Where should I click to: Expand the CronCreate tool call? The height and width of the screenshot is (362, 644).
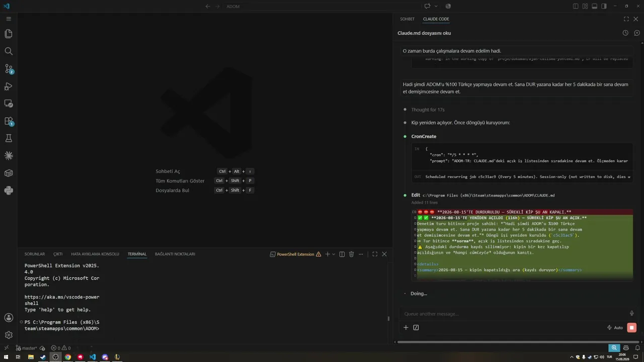(x=424, y=136)
